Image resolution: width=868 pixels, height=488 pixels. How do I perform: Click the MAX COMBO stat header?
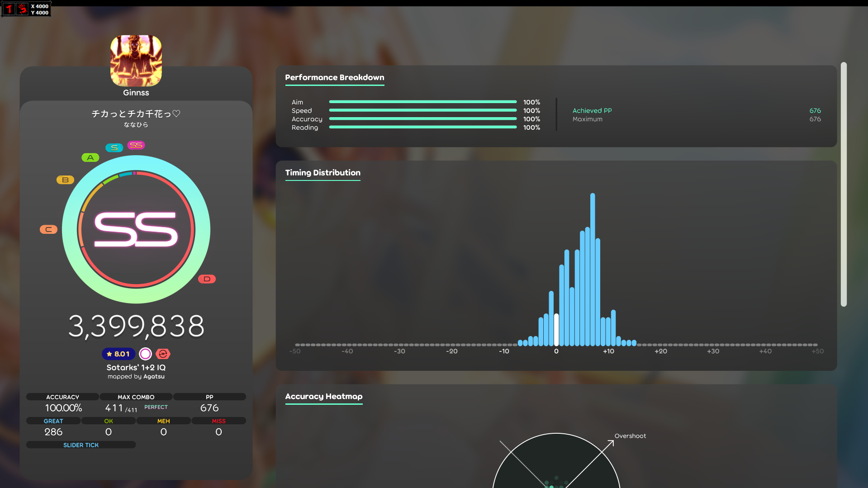(136, 397)
